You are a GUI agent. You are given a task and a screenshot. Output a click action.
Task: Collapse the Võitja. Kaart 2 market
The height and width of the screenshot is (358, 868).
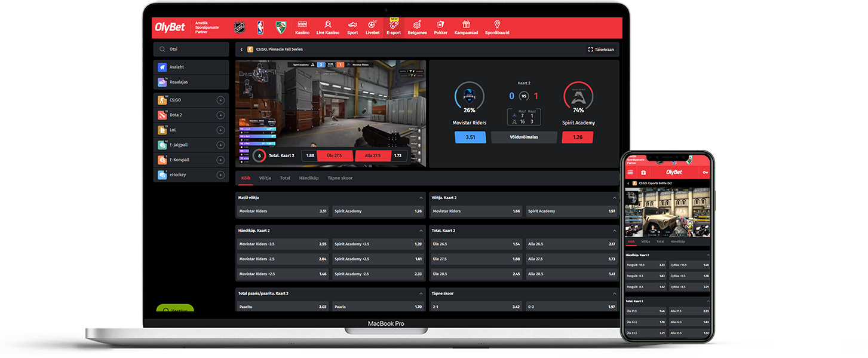(614, 197)
